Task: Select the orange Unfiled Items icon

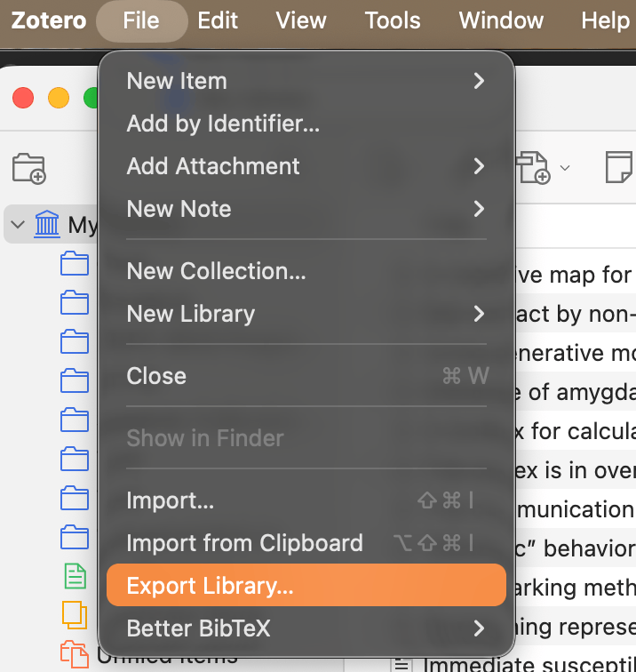Action: pyautogui.click(x=74, y=654)
